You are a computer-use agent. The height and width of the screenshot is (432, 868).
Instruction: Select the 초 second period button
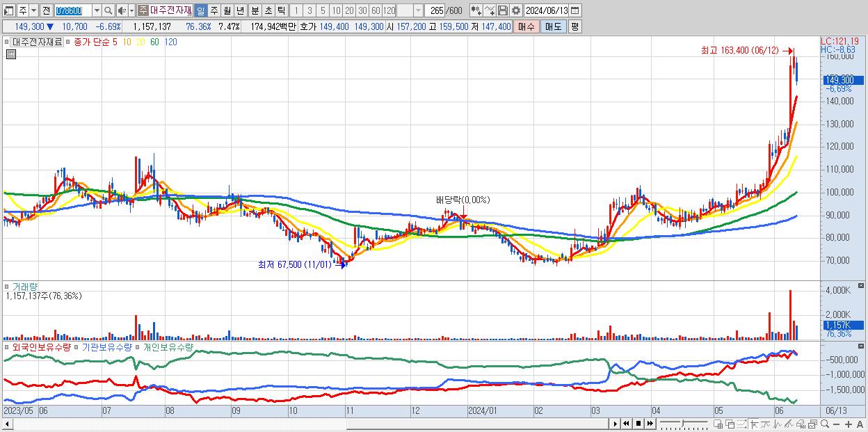[268, 10]
